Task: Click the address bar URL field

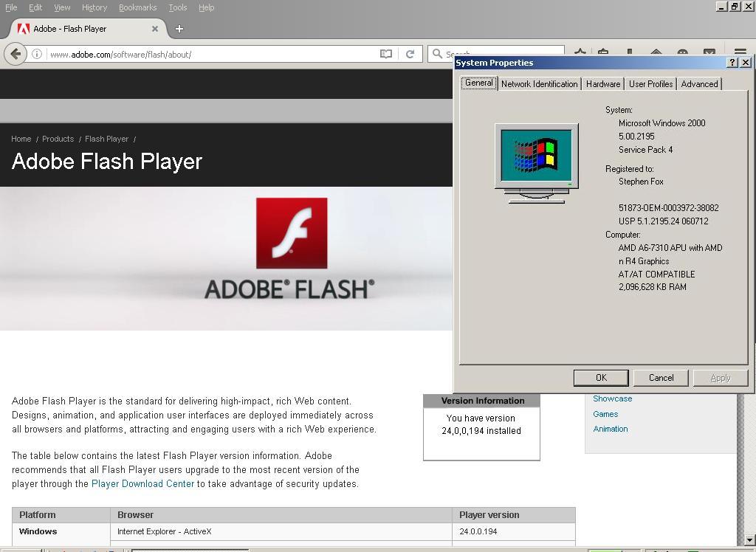Action: [212, 54]
